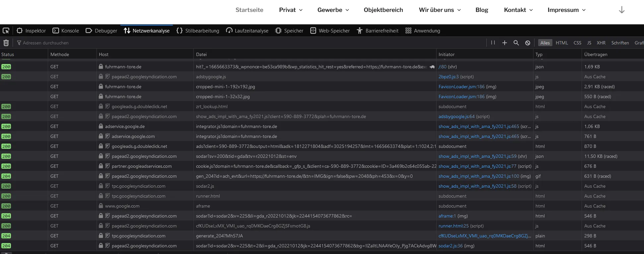Image resolution: width=644 pixels, height=254 pixels.
Task: Select the zrt_lookup.html request file name
Action: point(212,106)
